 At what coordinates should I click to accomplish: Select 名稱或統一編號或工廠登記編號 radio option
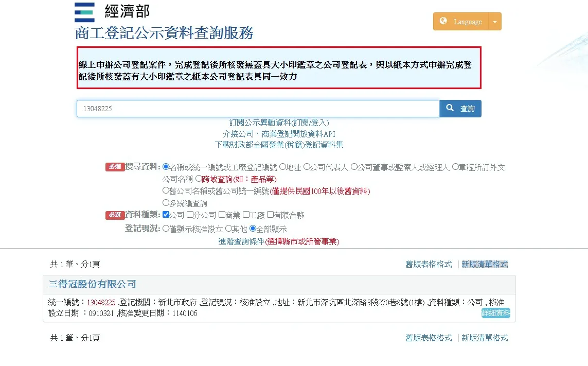[x=166, y=167]
